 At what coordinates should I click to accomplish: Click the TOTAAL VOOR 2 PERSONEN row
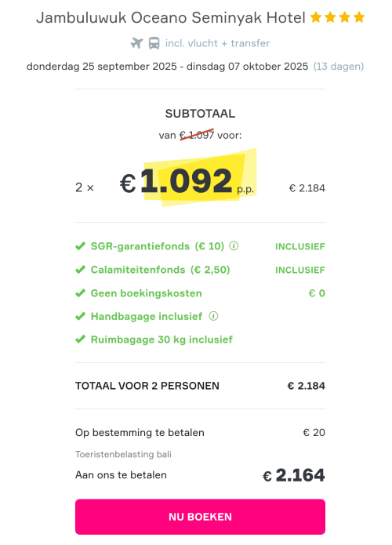point(200,386)
